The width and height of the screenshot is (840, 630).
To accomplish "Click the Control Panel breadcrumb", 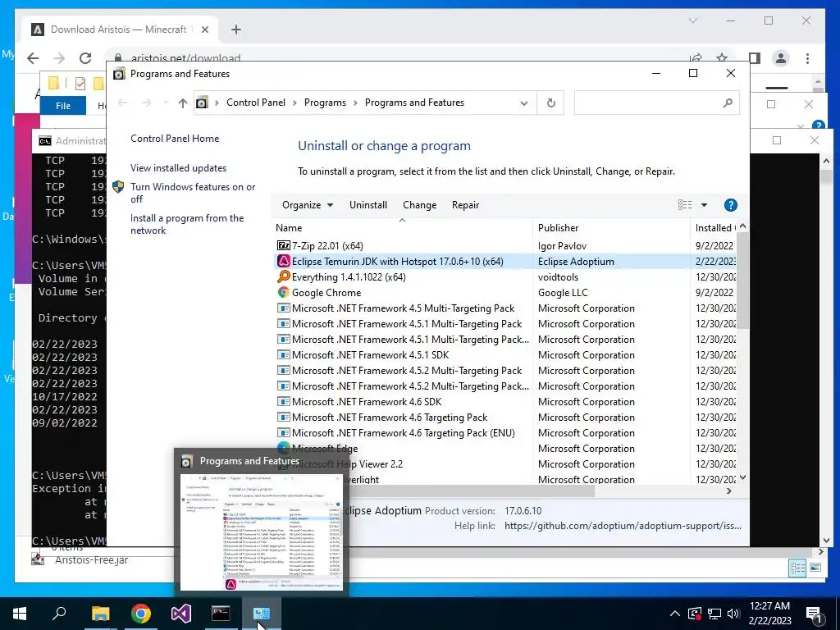I will [256, 103].
